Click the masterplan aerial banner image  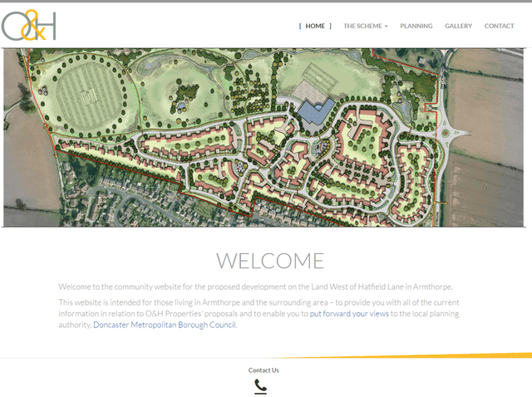264,138
